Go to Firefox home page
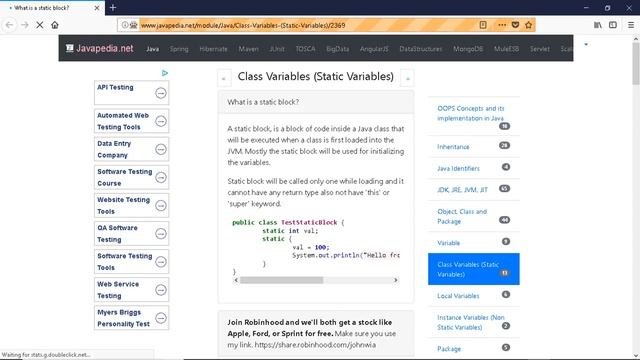 (55, 25)
